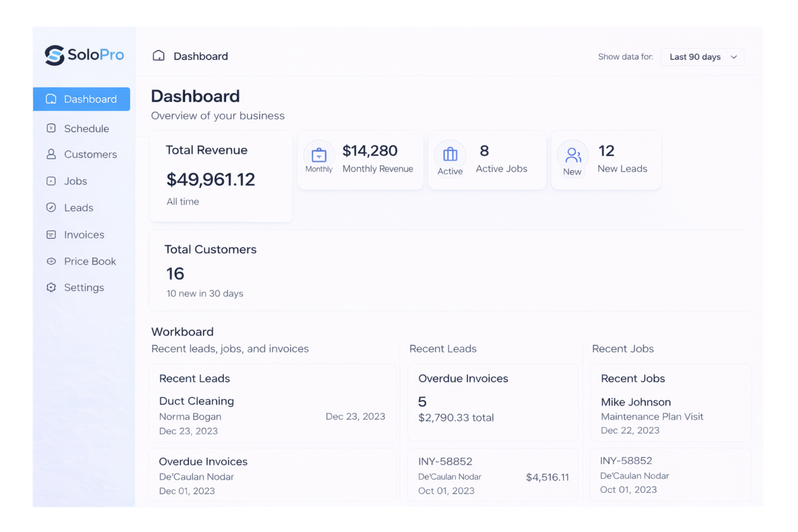This screenshot has height=532, width=798.
Task: Click the Monthly Revenue briefcase icon
Action: (x=319, y=155)
